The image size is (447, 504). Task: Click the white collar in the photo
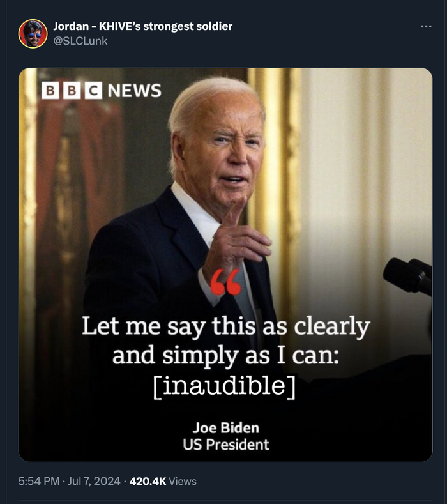(x=198, y=214)
